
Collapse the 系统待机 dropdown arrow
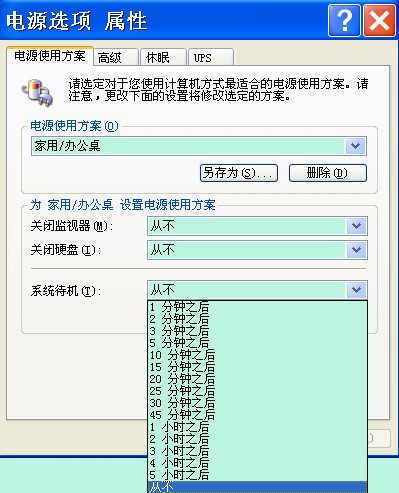356,290
